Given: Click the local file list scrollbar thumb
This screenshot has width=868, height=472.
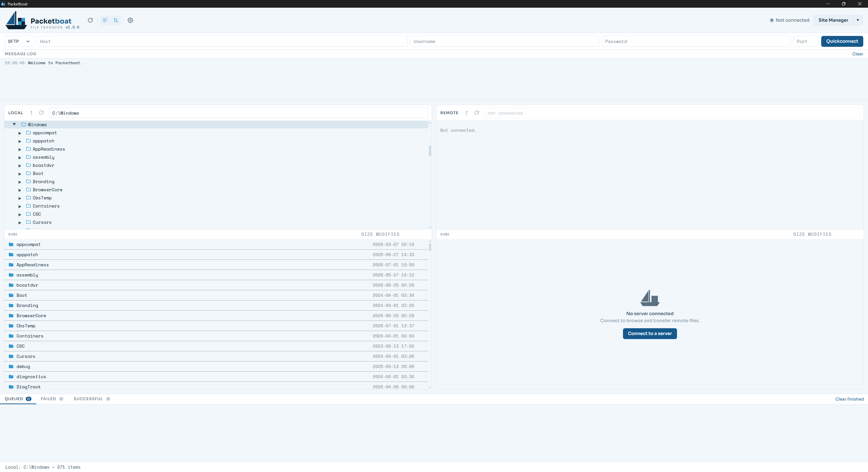Looking at the screenshot, I should pos(430,247).
